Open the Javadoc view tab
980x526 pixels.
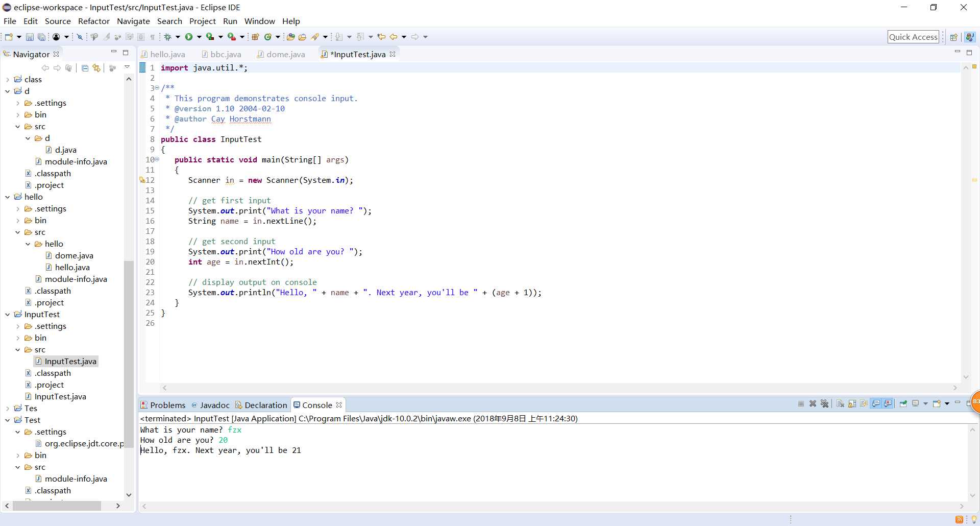click(210, 405)
